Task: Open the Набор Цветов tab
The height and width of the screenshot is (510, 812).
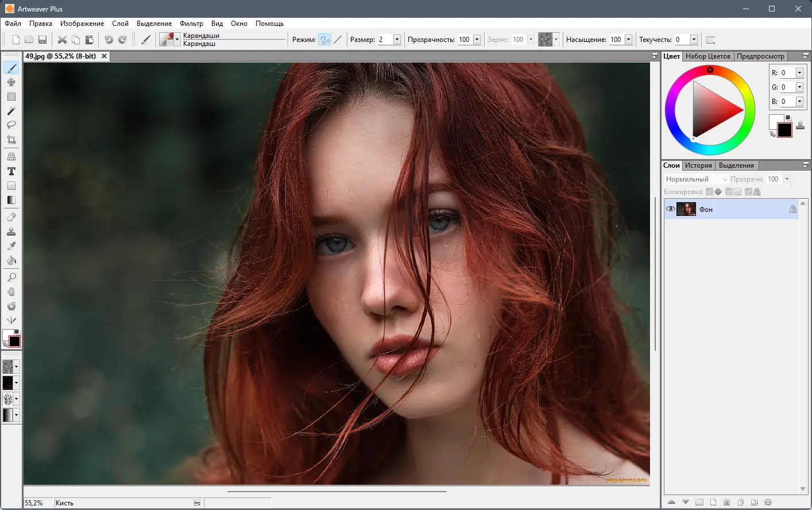Action: [x=707, y=56]
